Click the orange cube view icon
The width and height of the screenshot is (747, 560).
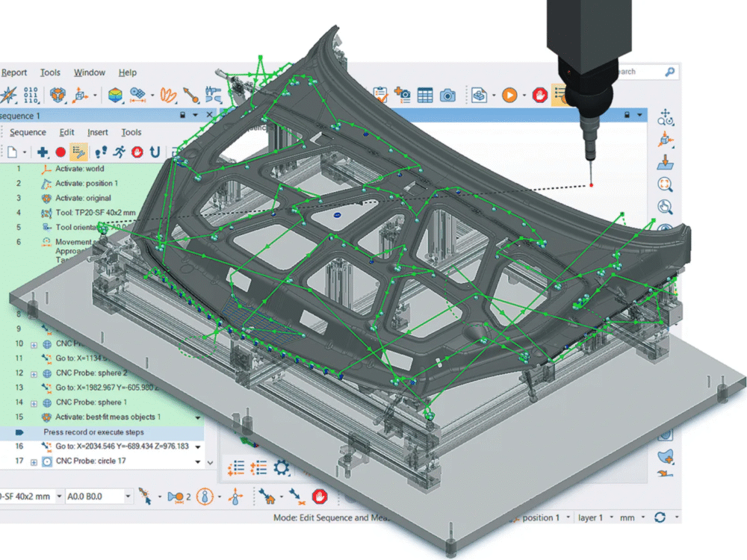58,95
